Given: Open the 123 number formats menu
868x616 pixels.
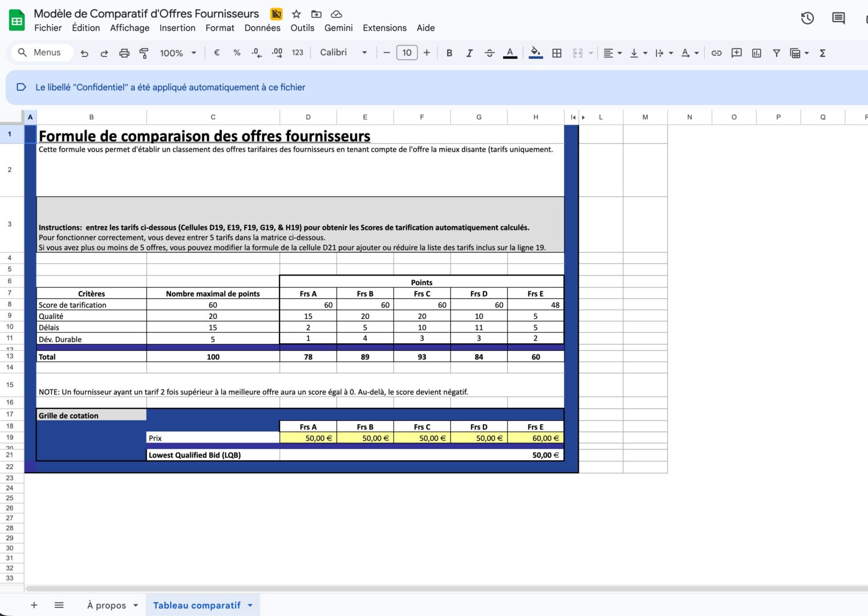Looking at the screenshot, I should pos(298,53).
